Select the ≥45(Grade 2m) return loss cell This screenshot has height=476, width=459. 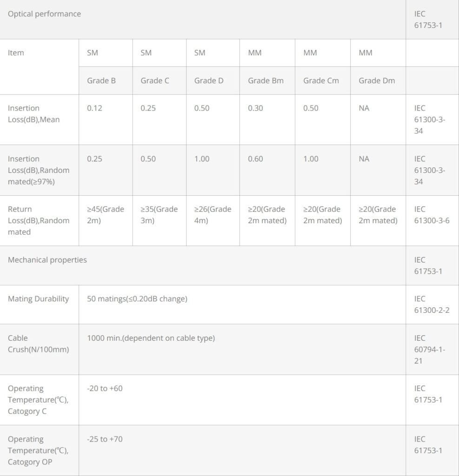[x=106, y=215]
